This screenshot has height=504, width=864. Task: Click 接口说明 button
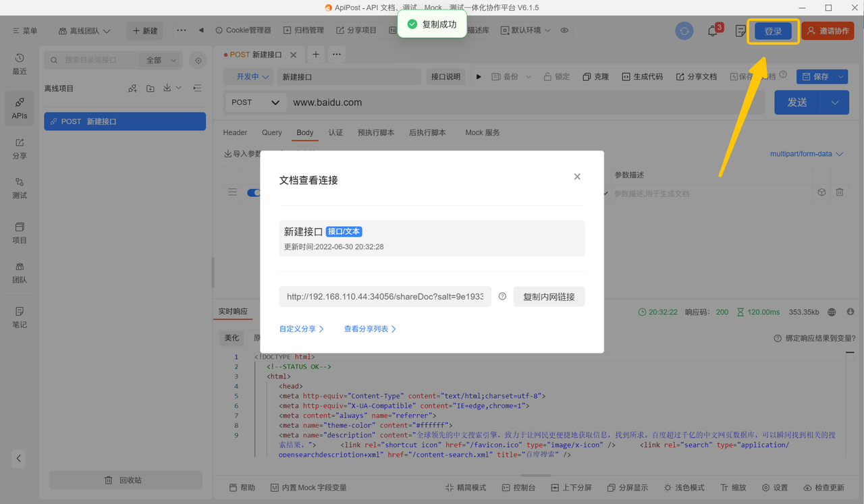tap(446, 77)
